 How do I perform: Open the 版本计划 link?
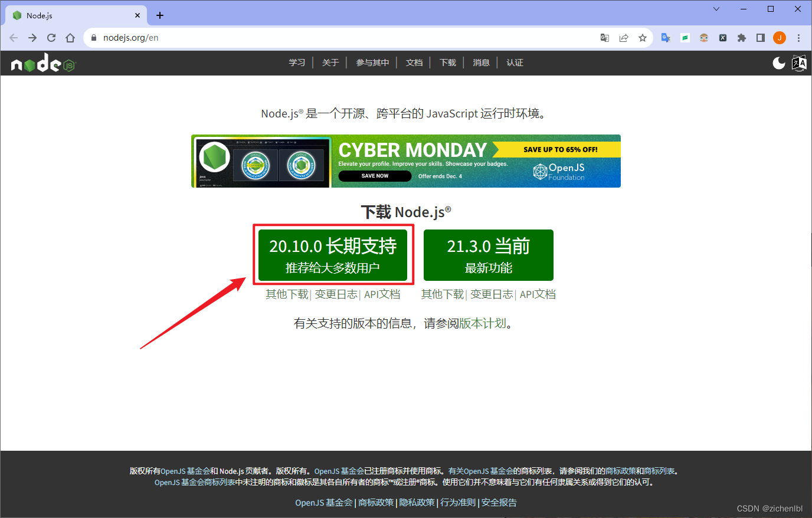click(483, 323)
